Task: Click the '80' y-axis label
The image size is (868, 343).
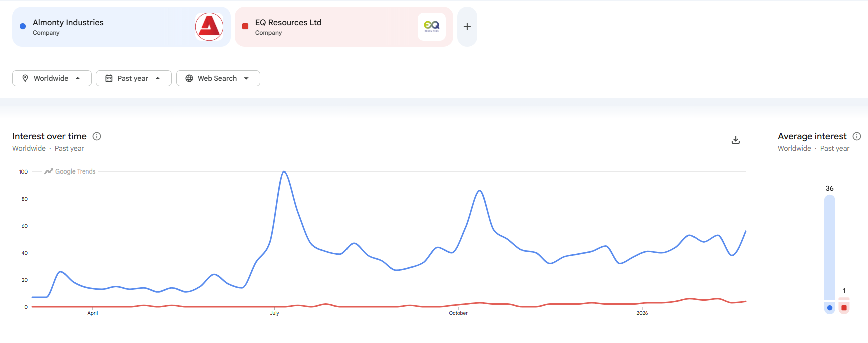Action: click(x=25, y=199)
